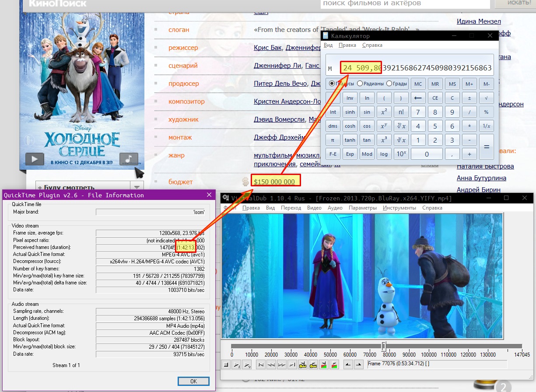Click the music note icon on poster
The height and width of the screenshot is (392, 536).
point(129,159)
